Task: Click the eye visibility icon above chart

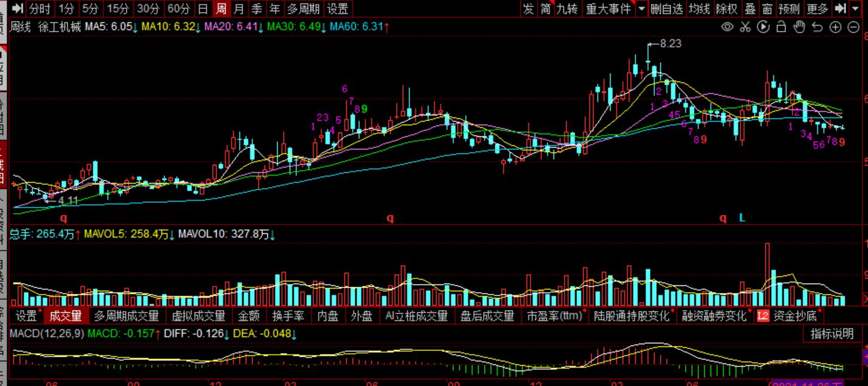Action: click(x=727, y=26)
